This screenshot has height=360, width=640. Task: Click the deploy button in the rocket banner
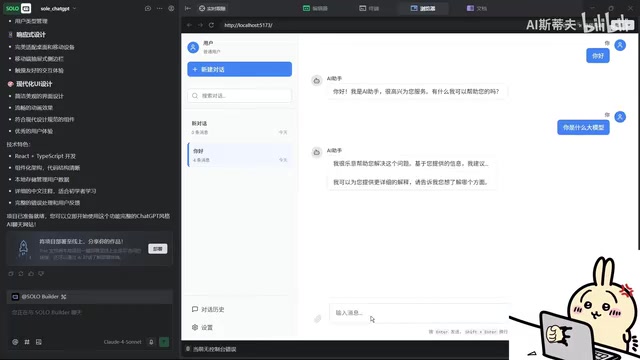tap(158, 249)
